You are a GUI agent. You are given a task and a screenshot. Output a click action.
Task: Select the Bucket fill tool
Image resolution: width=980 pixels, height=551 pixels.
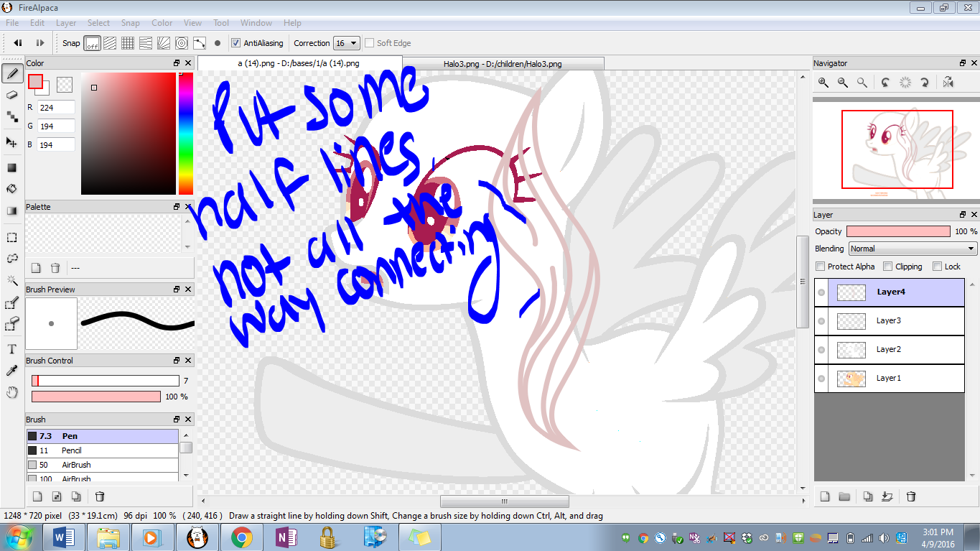pyautogui.click(x=11, y=189)
